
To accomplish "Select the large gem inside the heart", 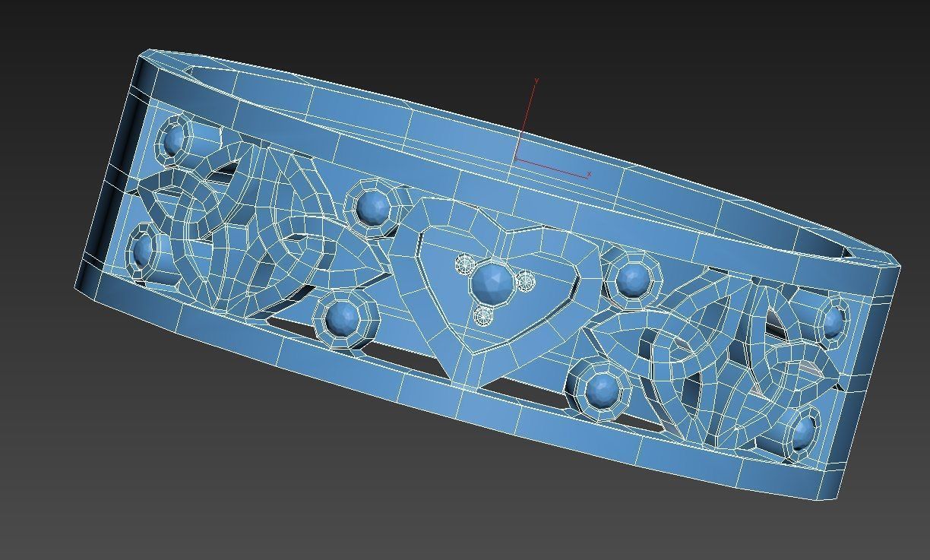I will pos(493,283).
